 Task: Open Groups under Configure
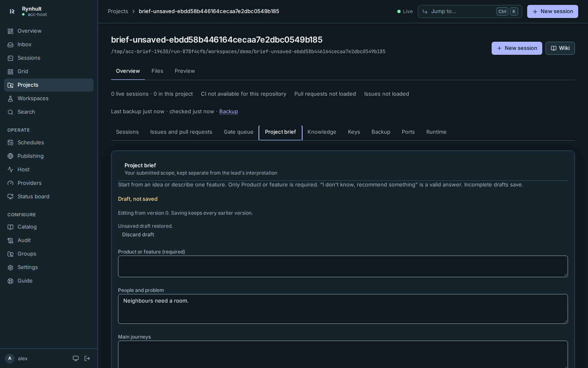tap(49, 254)
